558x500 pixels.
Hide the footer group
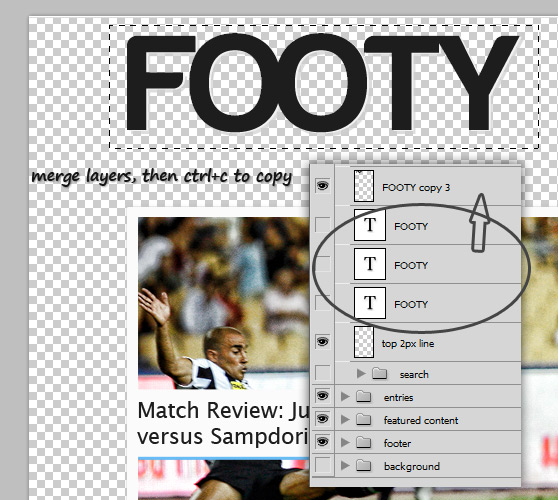322,442
